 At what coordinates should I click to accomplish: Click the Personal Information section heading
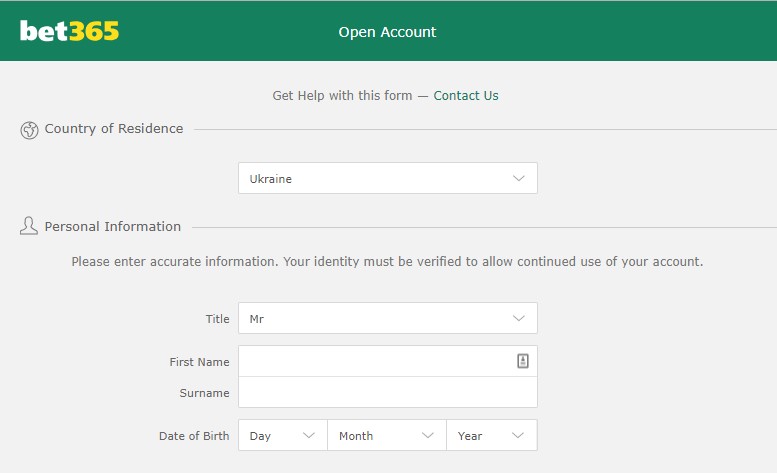[112, 226]
